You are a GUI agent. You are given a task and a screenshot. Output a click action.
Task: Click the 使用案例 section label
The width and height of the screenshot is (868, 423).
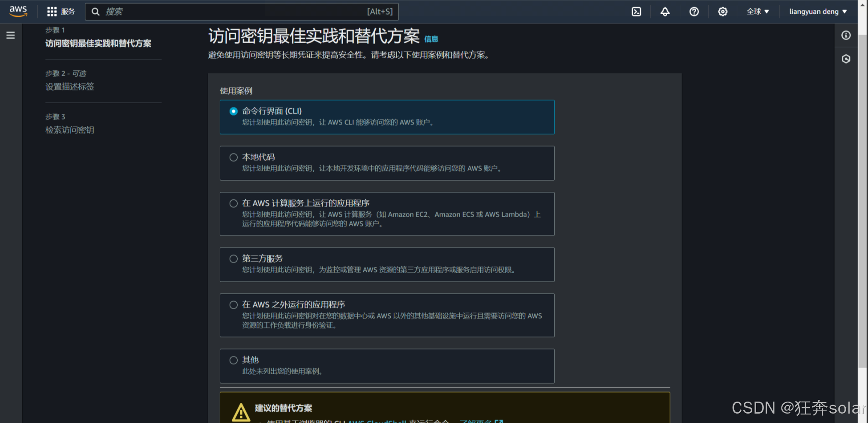coord(236,91)
